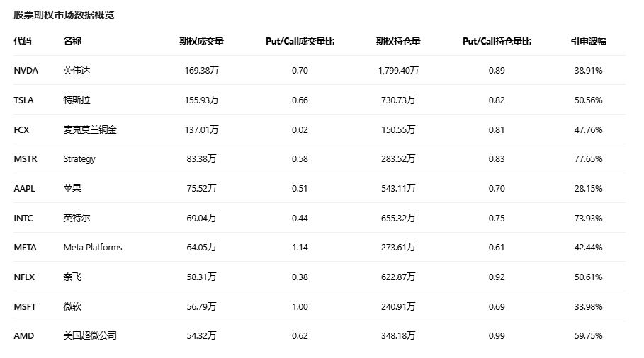644x358 pixels.
Task: Sort by Put/Call成交量比 column header
Action: (300, 41)
